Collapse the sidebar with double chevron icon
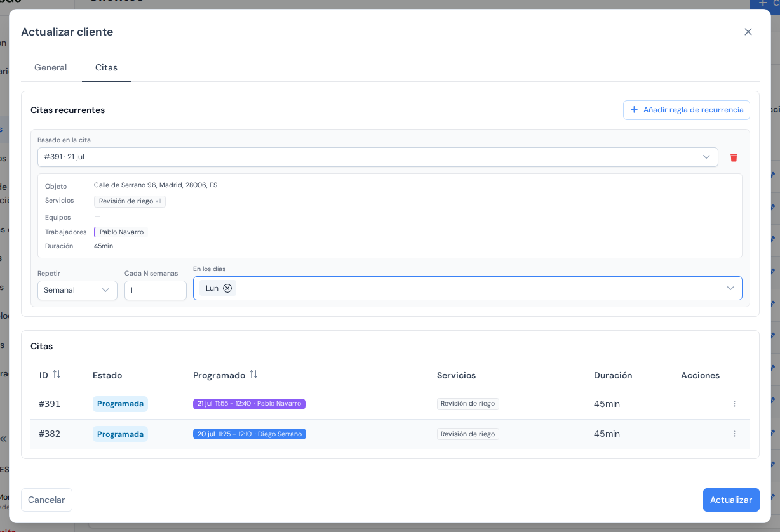 3,439
